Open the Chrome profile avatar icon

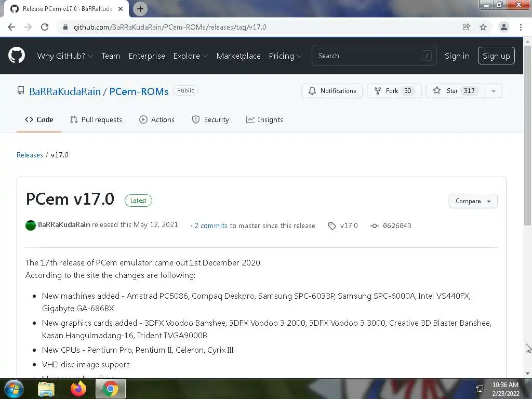click(504, 27)
